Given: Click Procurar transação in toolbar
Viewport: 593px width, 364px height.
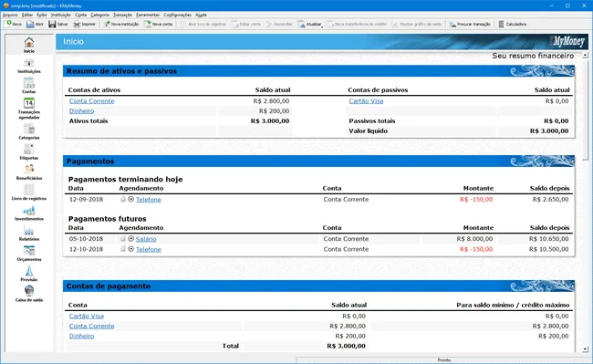Looking at the screenshot, I should point(470,25).
